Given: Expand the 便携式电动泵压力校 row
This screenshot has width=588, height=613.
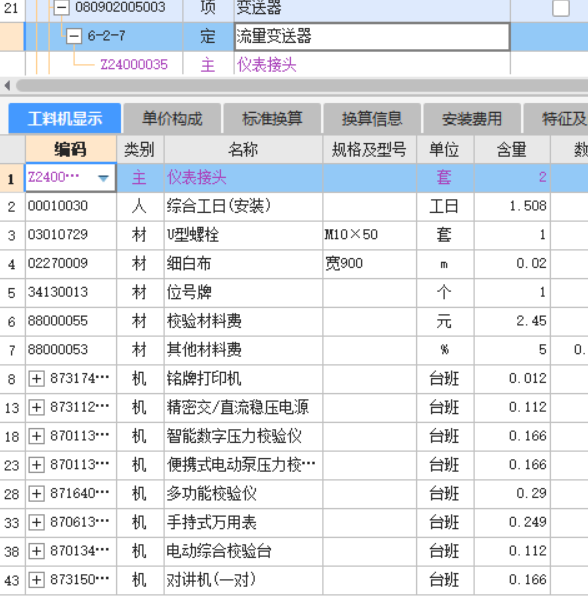Looking at the screenshot, I should tap(36, 465).
